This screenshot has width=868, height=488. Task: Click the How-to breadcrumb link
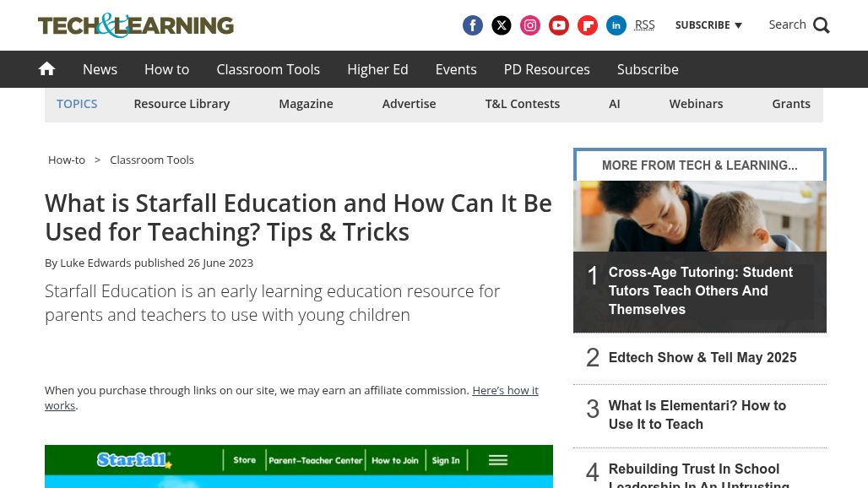pyautogui.click(x=67, y=160)
